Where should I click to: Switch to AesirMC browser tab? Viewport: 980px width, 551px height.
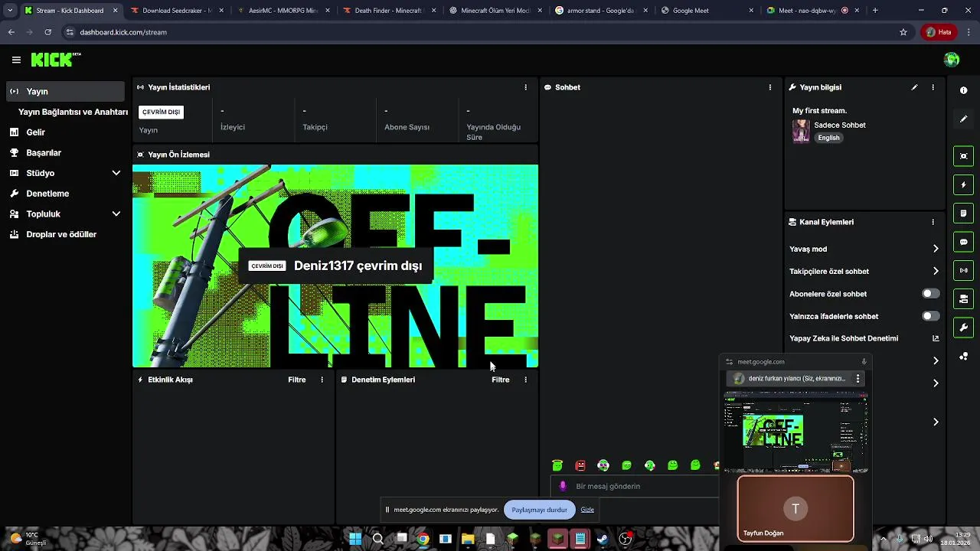(x=282, y=11)
